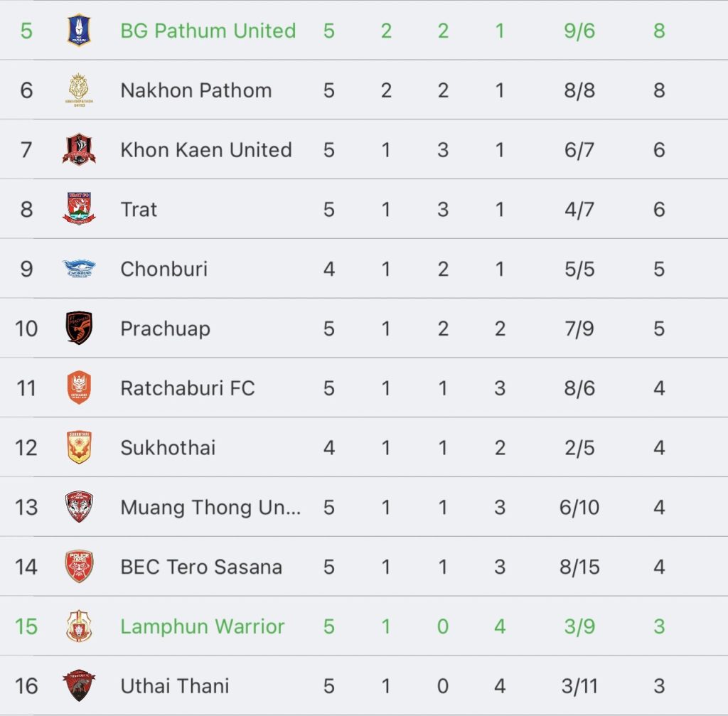Tap the Uthai Thani logo

[79, 685]
